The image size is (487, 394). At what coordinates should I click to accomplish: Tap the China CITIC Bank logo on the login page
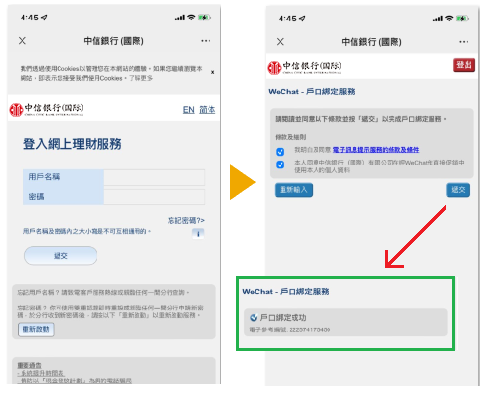pyautogui.click(x=46, y=109)
